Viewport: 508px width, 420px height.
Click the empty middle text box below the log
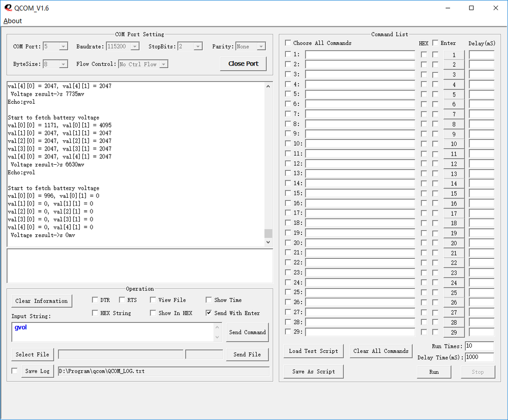(140, 266)
